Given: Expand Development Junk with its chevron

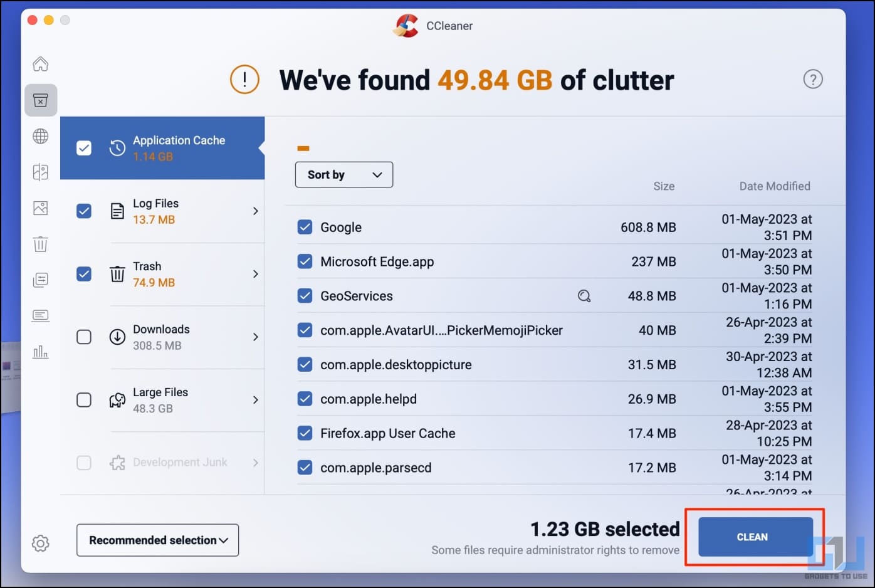Looking at the screenshot, I should (x=255, y=463).
